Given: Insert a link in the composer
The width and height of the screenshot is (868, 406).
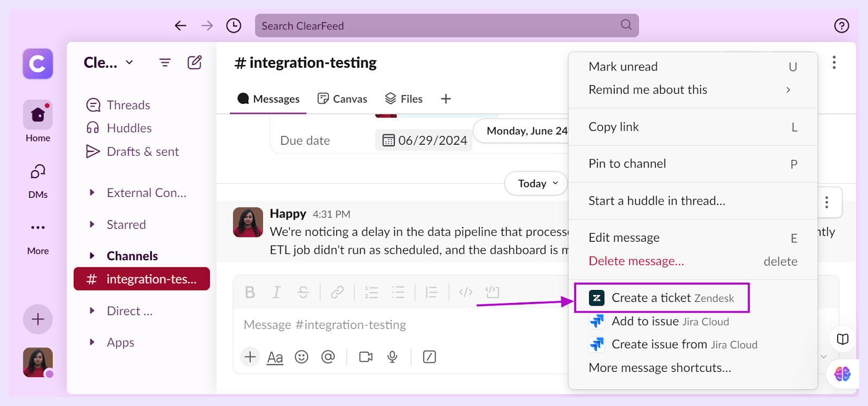Looking at the screenshot, I should (337, 292).
